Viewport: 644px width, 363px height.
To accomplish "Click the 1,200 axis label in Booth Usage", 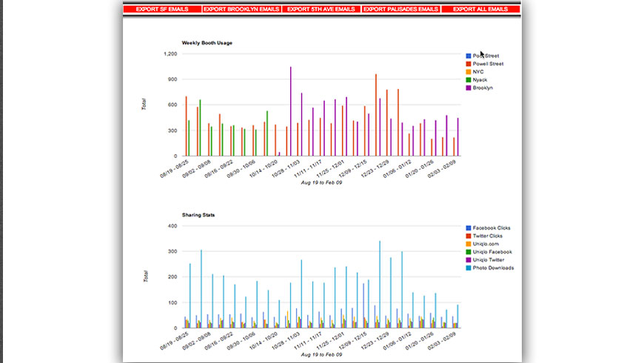I will [x=170, y=54].
